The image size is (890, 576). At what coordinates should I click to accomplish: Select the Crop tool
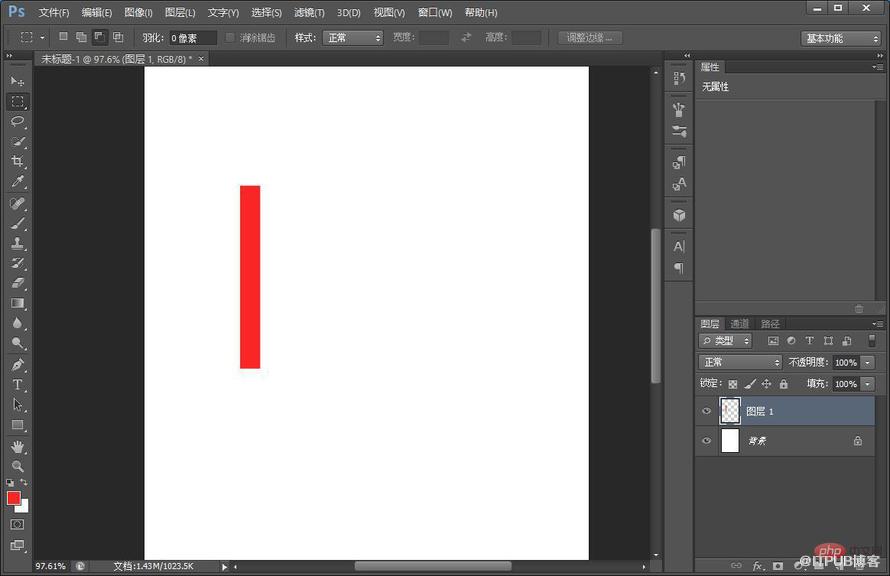pos(17,161)
